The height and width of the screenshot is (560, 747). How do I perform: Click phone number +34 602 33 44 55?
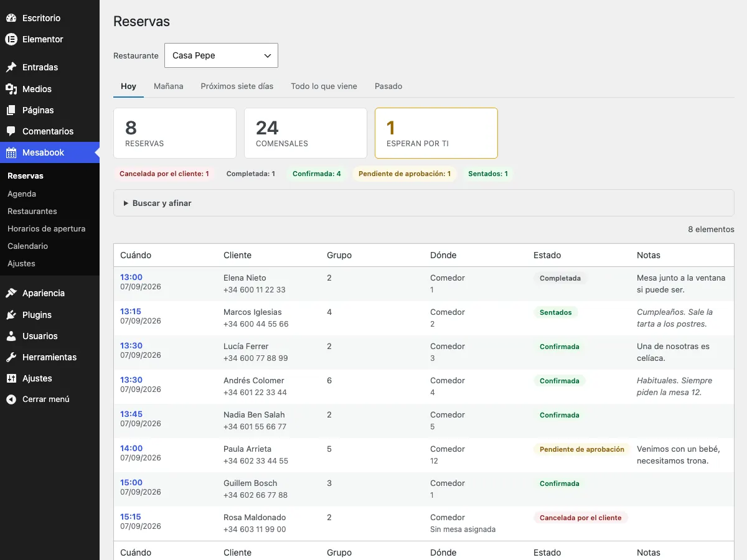coord(256,461)
